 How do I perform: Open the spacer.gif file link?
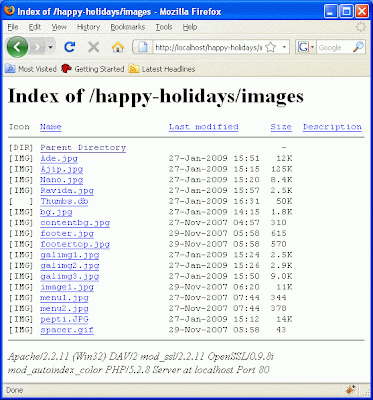[x=67, y=330]
